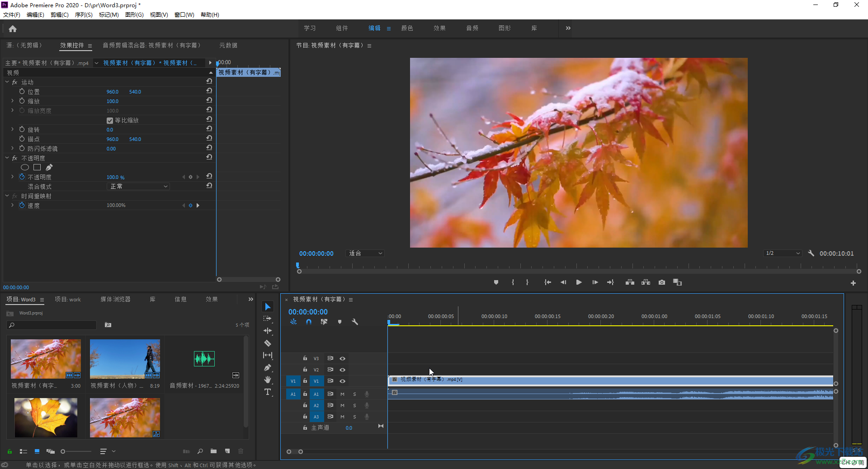Click the Home icon

click(x=13, y=28)
